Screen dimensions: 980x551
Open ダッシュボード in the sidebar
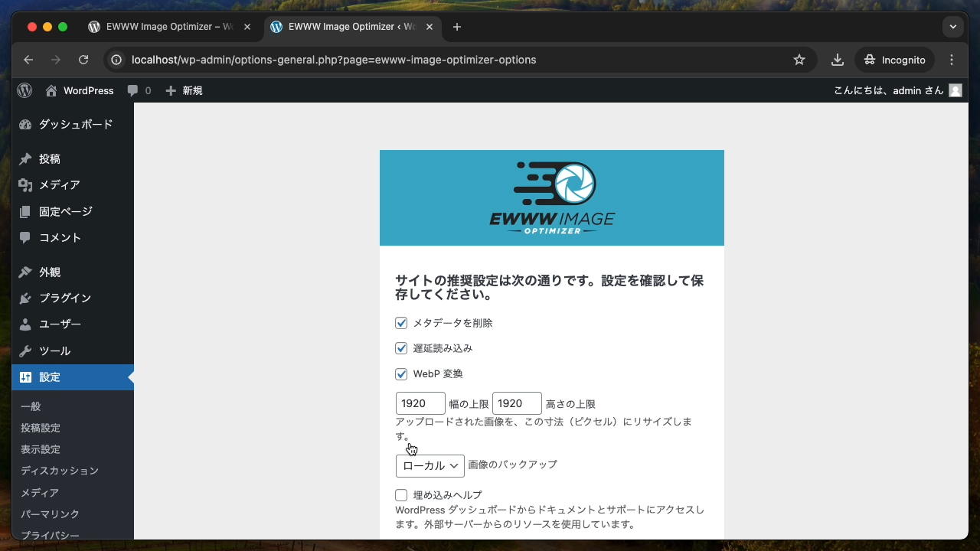point(73,124)
